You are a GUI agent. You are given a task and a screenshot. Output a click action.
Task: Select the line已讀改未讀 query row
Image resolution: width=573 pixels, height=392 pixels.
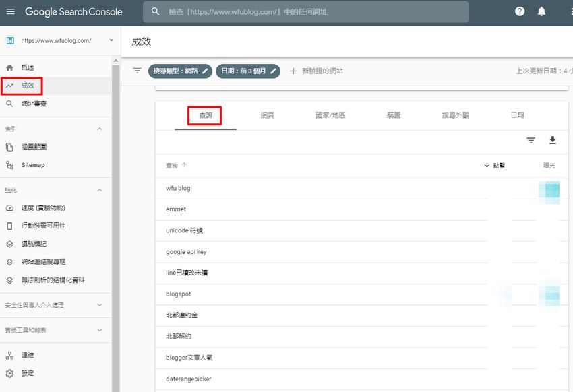tap(362, 273)
